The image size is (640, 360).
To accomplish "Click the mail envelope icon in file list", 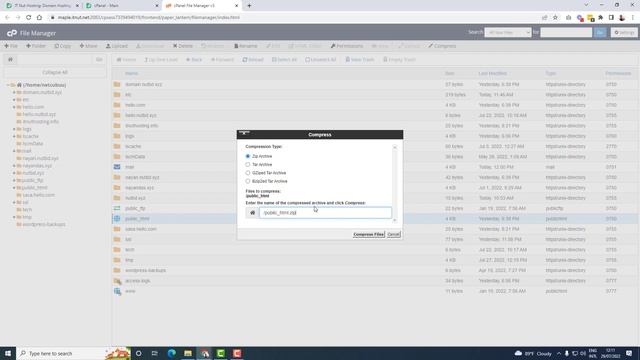I will point(117,167).
